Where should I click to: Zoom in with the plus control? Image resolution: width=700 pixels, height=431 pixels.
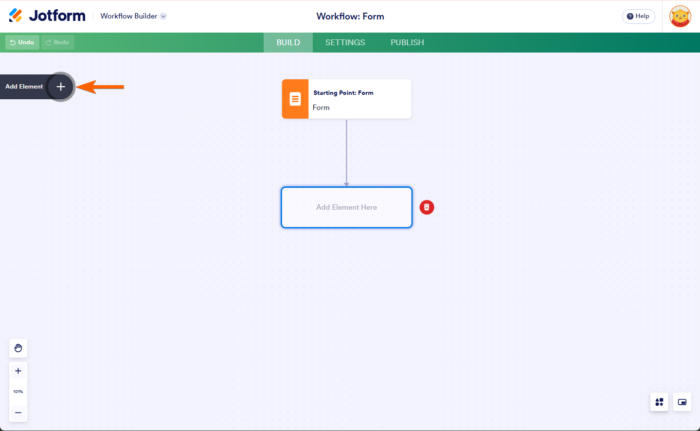click(18, 371)
